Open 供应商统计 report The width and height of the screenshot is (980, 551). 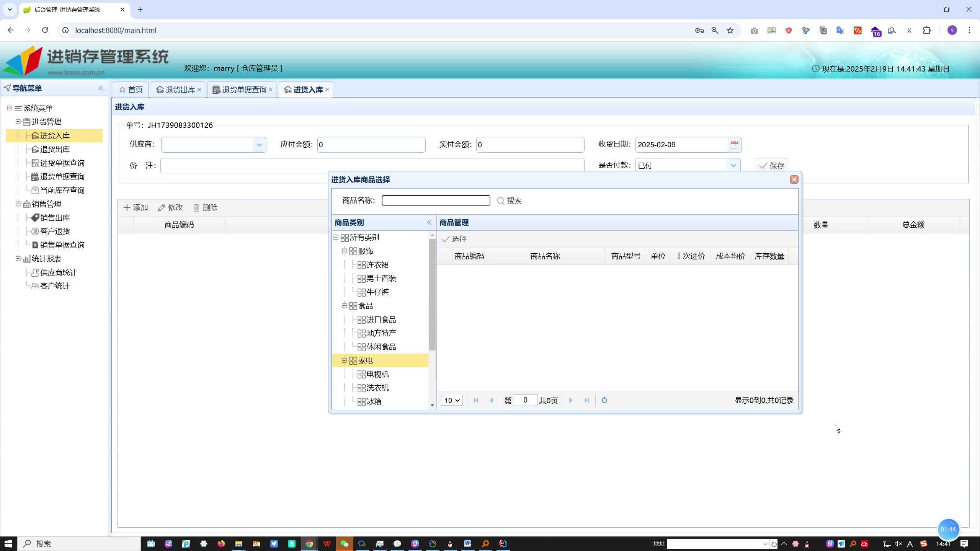[x=58, y=272]
